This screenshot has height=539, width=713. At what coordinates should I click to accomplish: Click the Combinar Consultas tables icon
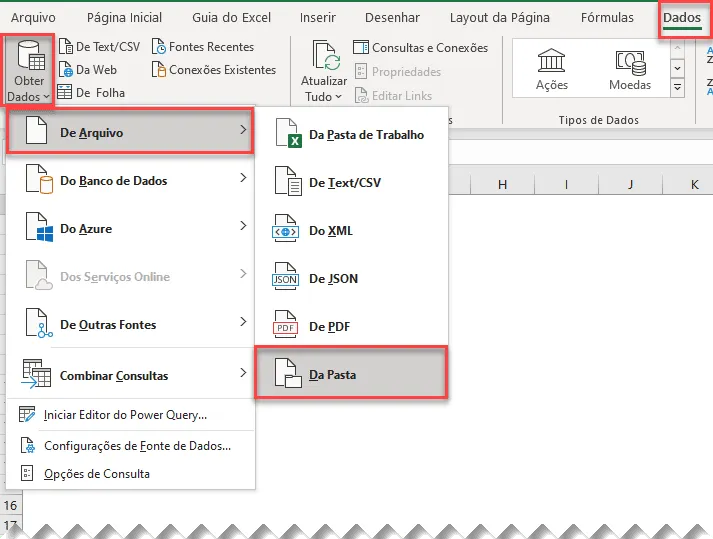(36, 374)
